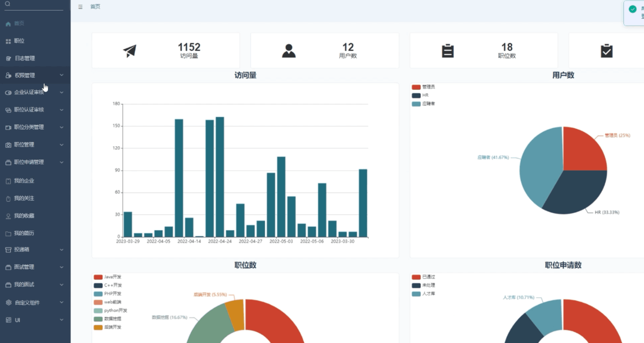Click the checked clipboard card icon
This screenshot has height=343, width=644.
tap(606, 51)
